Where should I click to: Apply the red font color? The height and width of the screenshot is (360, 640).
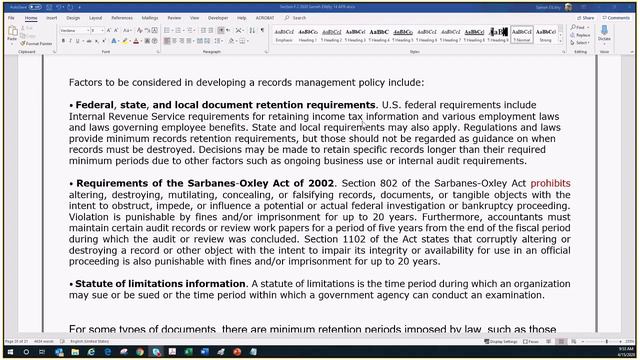tap(136, 41)
